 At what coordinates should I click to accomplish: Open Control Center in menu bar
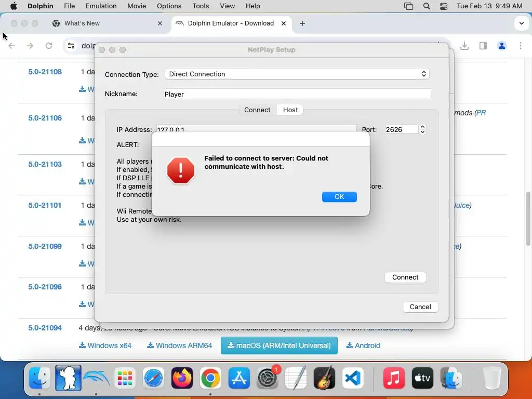tap(444, 6)
